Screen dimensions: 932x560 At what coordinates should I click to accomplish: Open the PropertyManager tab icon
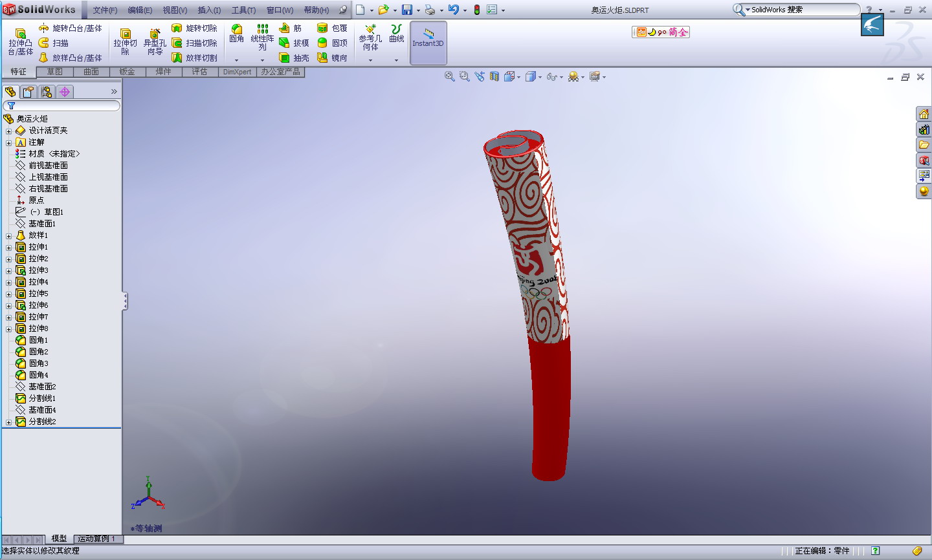28,92
